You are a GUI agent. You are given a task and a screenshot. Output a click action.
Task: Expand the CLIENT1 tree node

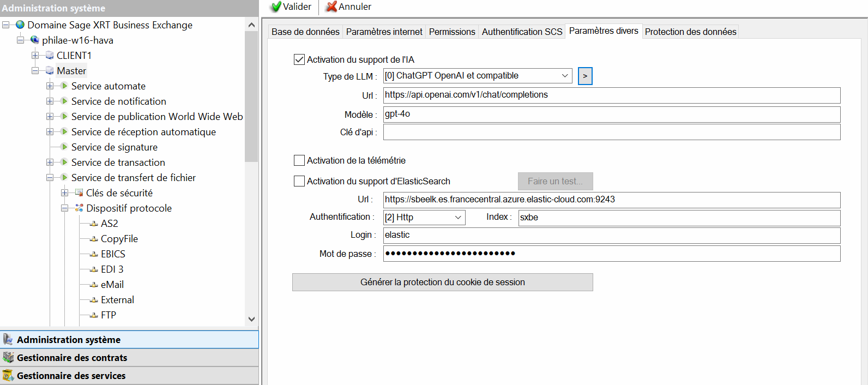click(35, 55)
